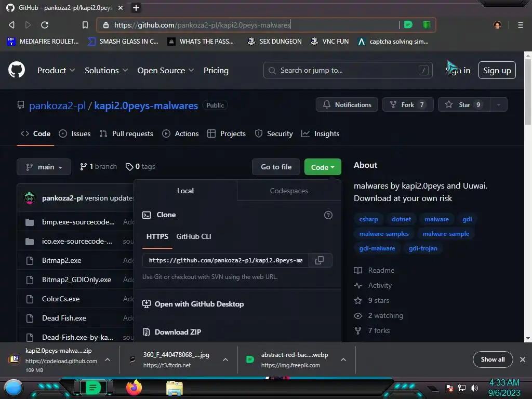
Task: Open File Explorer from the taskbar
Action: (175, 388)
